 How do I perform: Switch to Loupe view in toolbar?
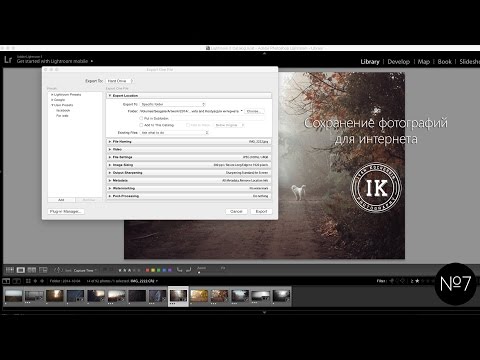21,270
